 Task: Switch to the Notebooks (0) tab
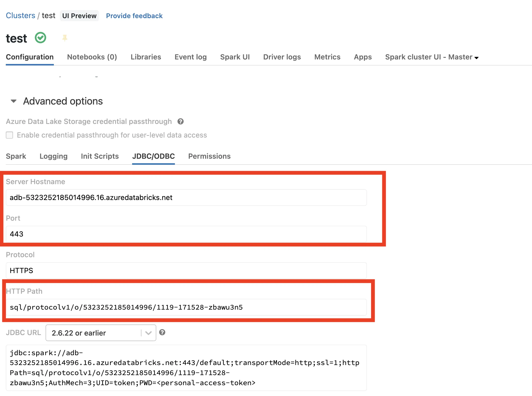[92, 57]
